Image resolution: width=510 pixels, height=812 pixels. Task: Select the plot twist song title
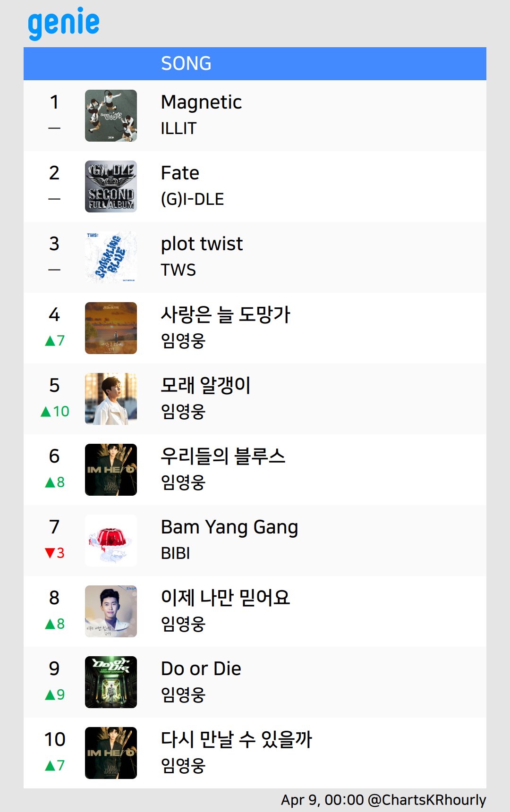tap(202, 244)
